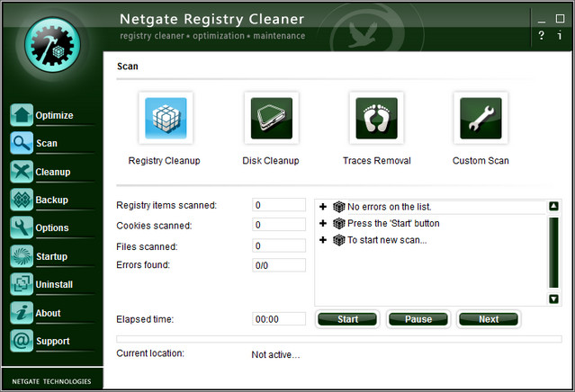Open the Options sidebar item
575x392 pixels.
tap(50, 228)
